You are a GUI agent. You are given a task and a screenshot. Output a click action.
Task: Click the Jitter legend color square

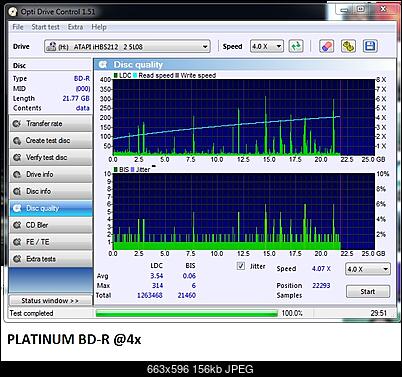[x=132, y=170]
